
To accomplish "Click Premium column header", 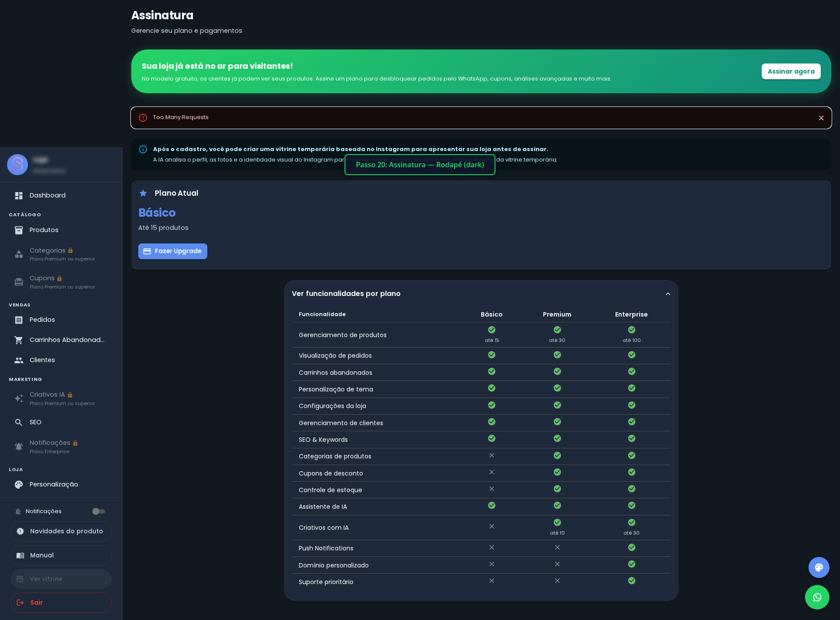I will 557,314.
